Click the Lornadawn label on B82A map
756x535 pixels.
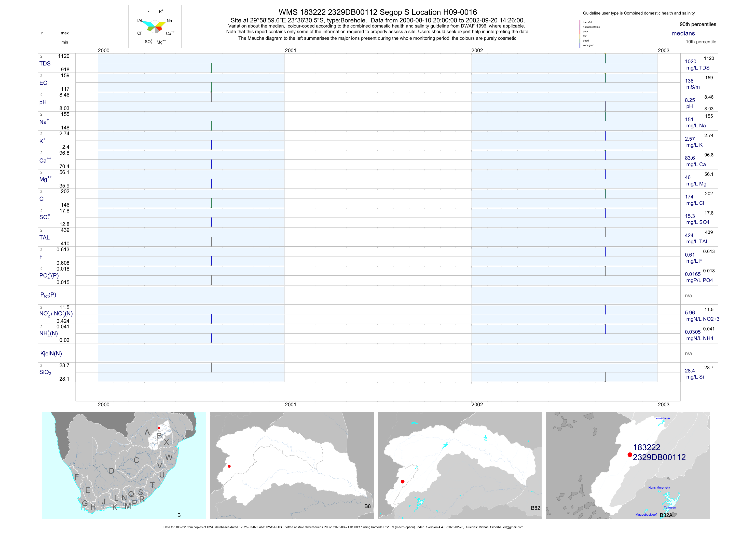662,418
